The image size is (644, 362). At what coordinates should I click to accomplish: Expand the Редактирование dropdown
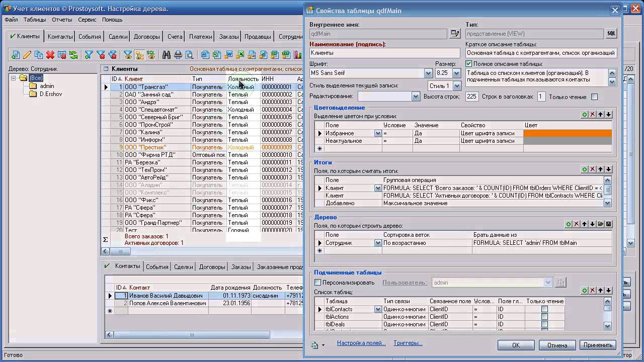415,97
